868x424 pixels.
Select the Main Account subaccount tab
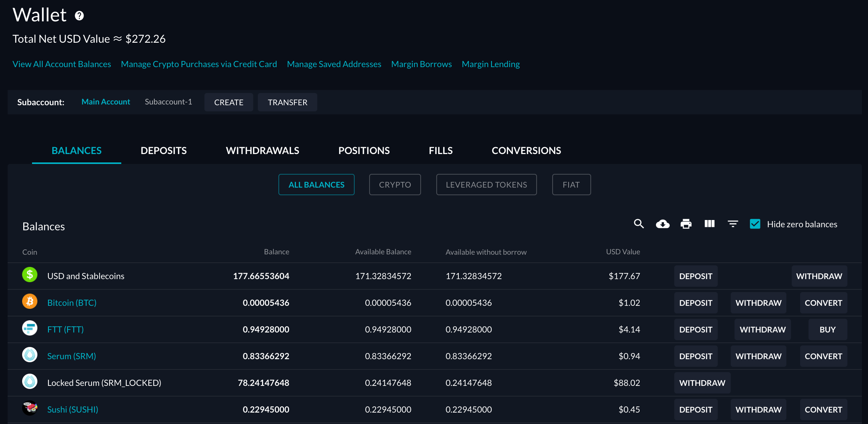(105, 102)
